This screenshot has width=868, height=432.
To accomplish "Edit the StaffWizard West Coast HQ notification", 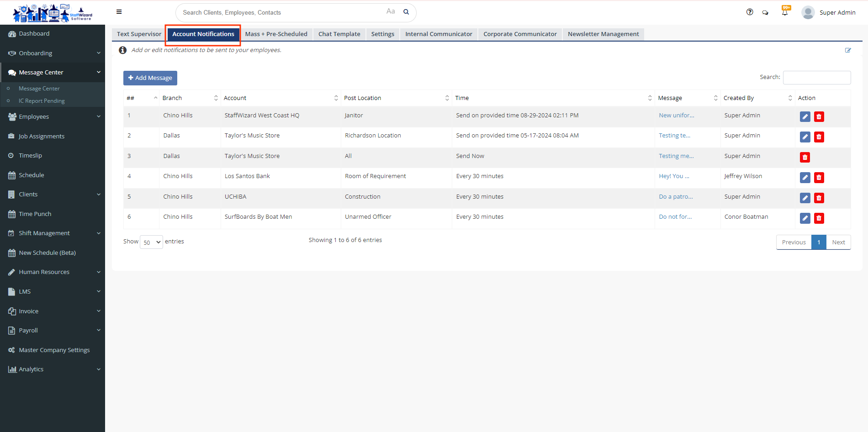I will tap(805, 117).
